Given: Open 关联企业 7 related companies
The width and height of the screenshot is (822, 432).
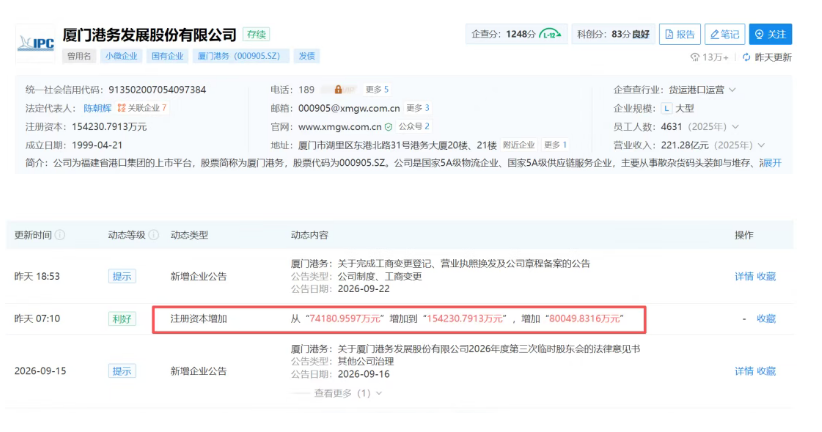Looking at the screenshot, I should point(142,108).
